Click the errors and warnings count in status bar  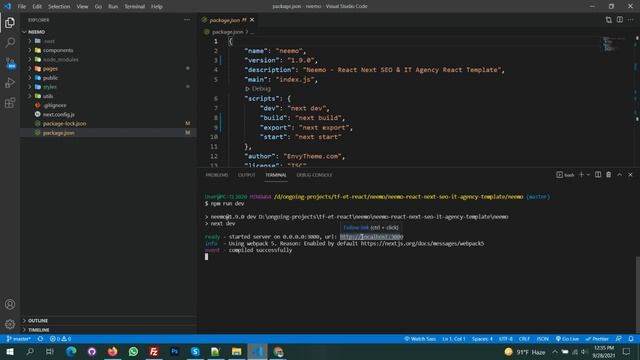point(60,339)
